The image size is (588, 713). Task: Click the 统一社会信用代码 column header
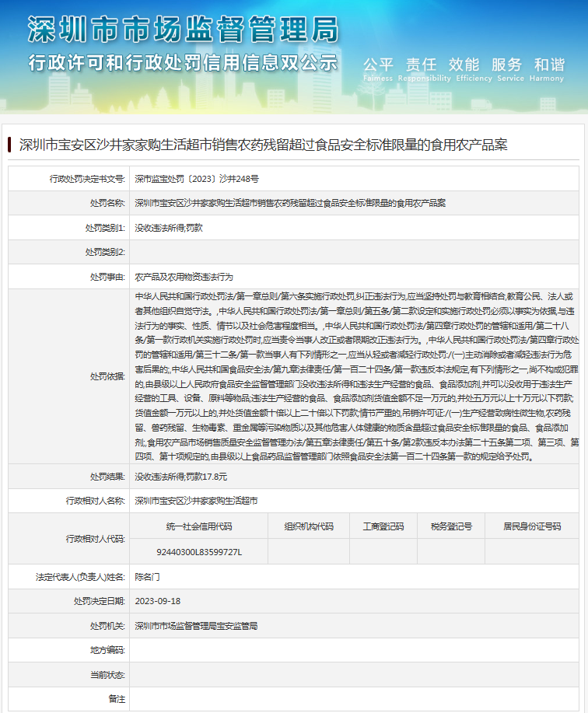pos(199,526)
